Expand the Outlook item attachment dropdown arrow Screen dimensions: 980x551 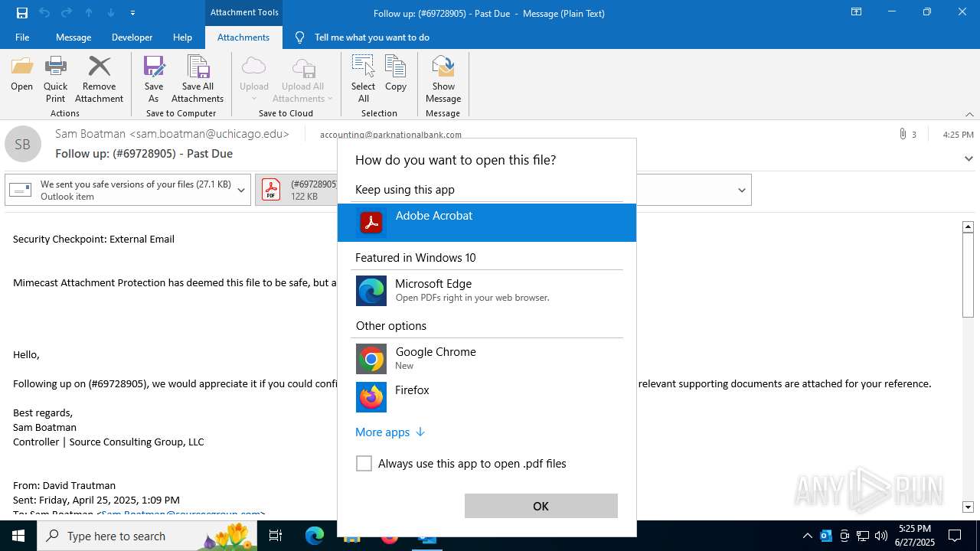click(241, 190)
